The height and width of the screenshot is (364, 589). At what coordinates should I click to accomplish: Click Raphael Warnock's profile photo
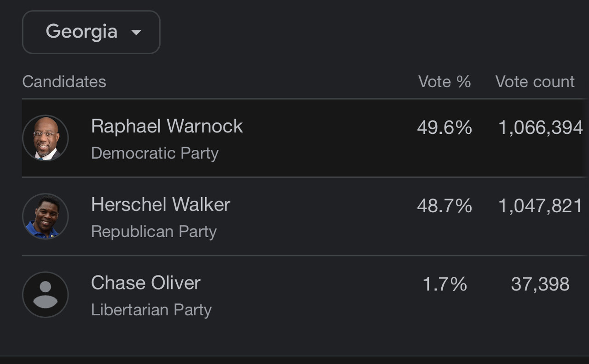click(46, 138)
